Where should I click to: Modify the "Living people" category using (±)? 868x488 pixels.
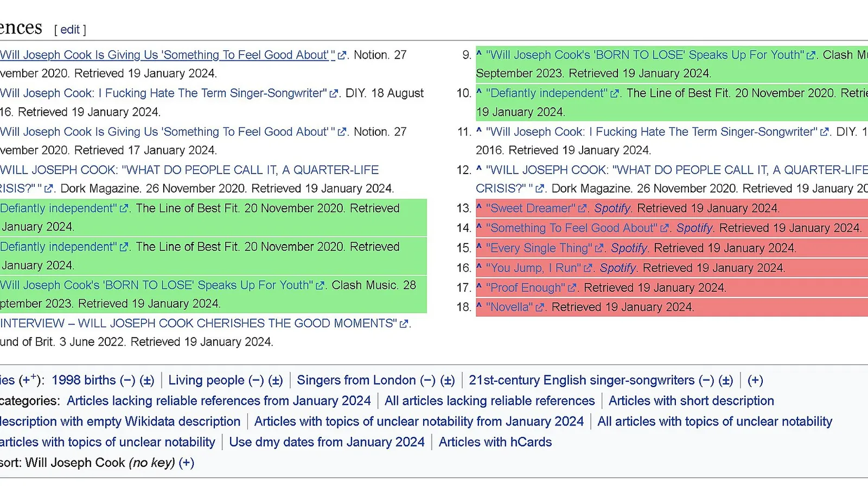[x=276, y=380]
